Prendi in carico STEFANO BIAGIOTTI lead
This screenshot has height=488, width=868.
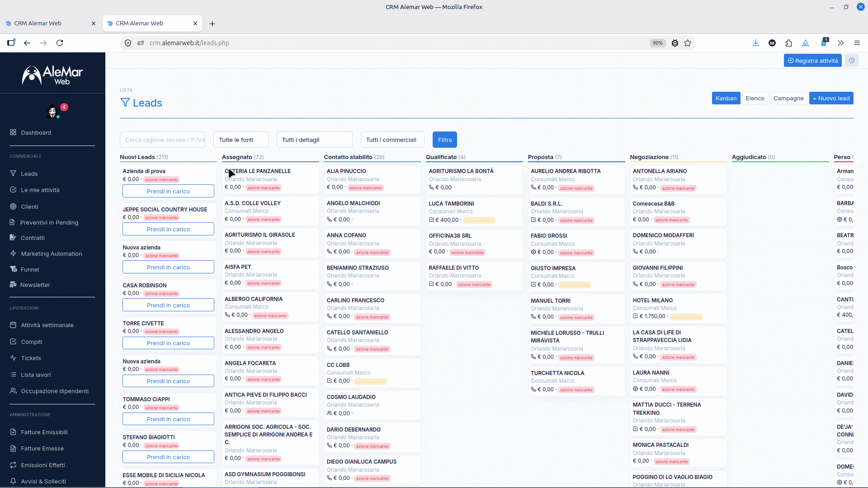tap(168, 457)
